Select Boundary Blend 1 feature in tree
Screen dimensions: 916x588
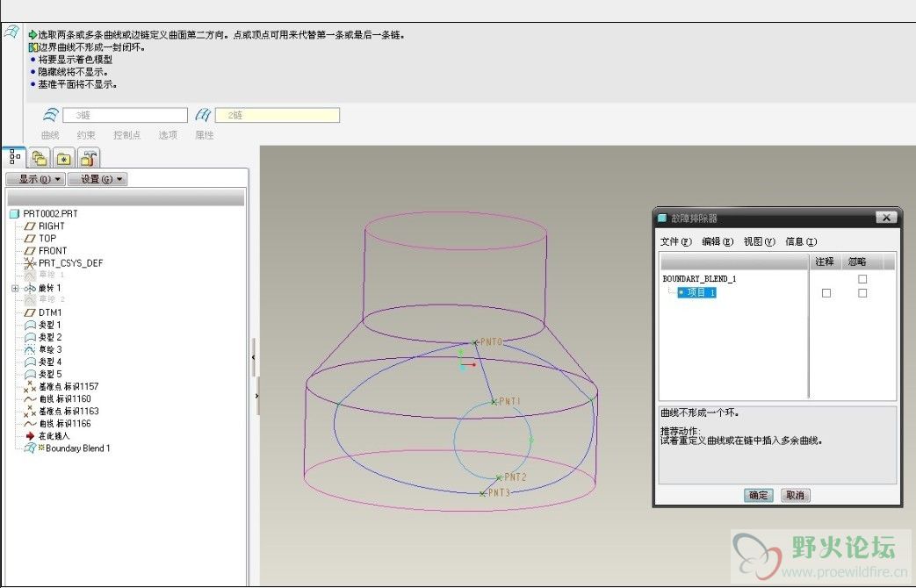click(x=67, y=448)
